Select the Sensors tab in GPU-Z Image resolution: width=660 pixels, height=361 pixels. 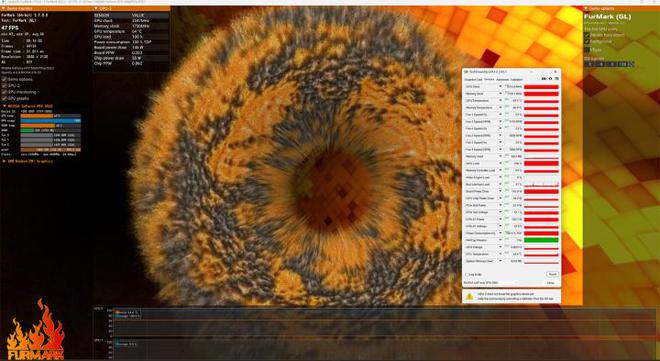tap(489, 80)
